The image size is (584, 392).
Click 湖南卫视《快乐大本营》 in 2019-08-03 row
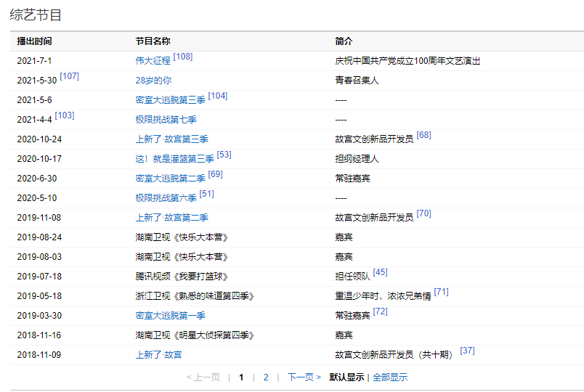pyautogui.click(x=182, y=257)
